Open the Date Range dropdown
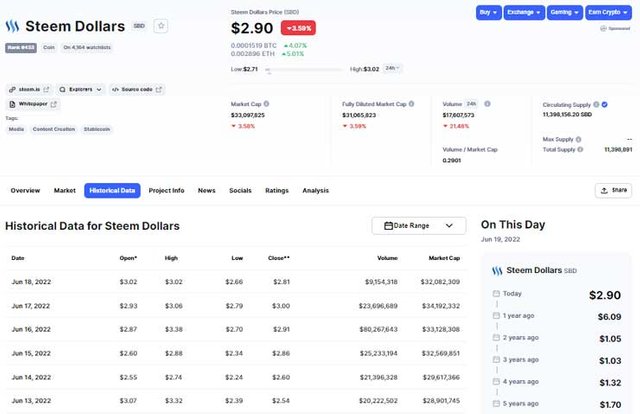Viewport: 640px width, 414px height. point(419,225)
